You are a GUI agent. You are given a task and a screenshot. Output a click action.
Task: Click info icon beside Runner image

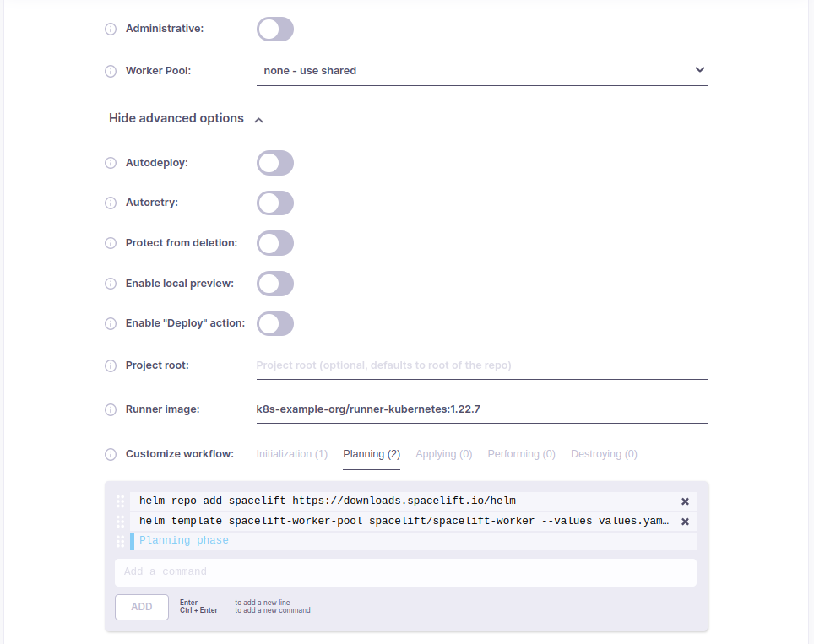[110, 410]
